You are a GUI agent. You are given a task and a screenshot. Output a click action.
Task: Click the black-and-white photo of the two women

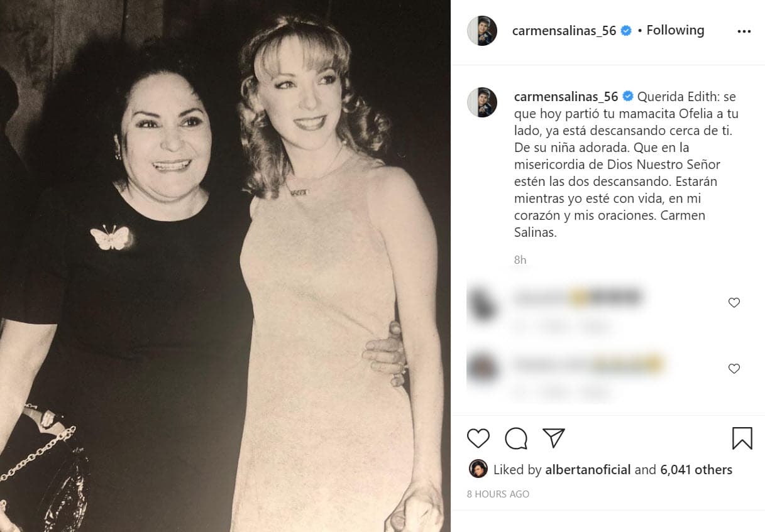pos(225,264)
